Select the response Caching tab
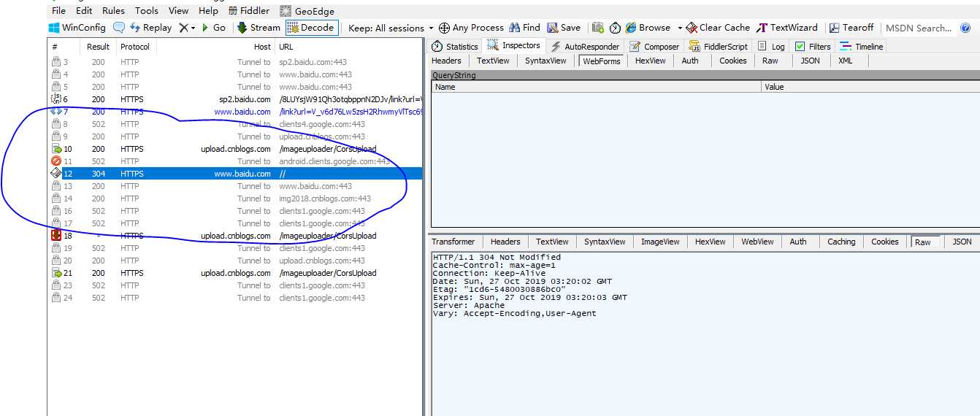Image resolution: width=980 pixels, height=416 pixels. click(841, 242)
